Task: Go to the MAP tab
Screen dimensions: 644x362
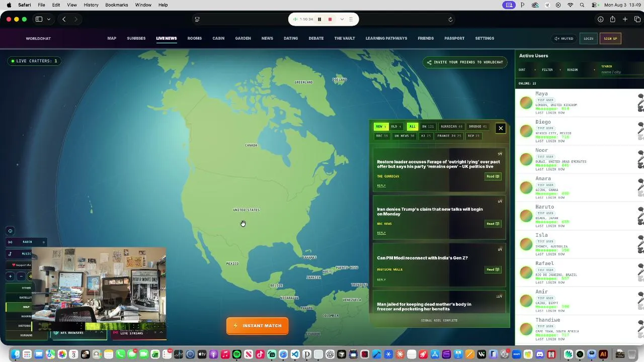Action: point(112,38)
